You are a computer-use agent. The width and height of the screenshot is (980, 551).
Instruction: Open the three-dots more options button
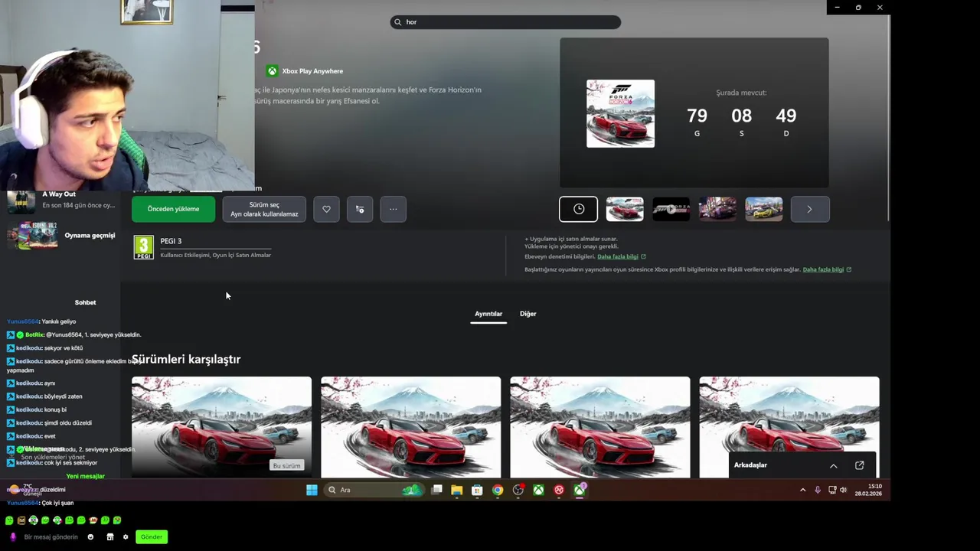point(393,209)
